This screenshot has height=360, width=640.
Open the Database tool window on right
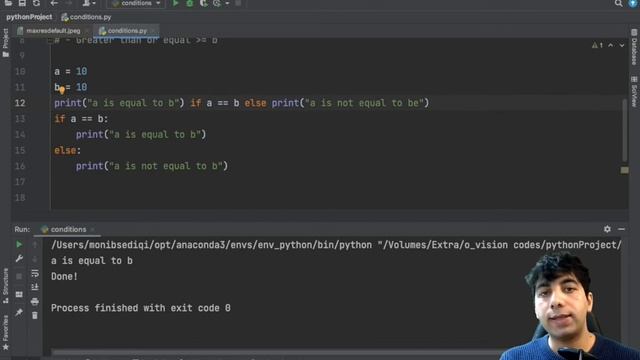(634, 48)
